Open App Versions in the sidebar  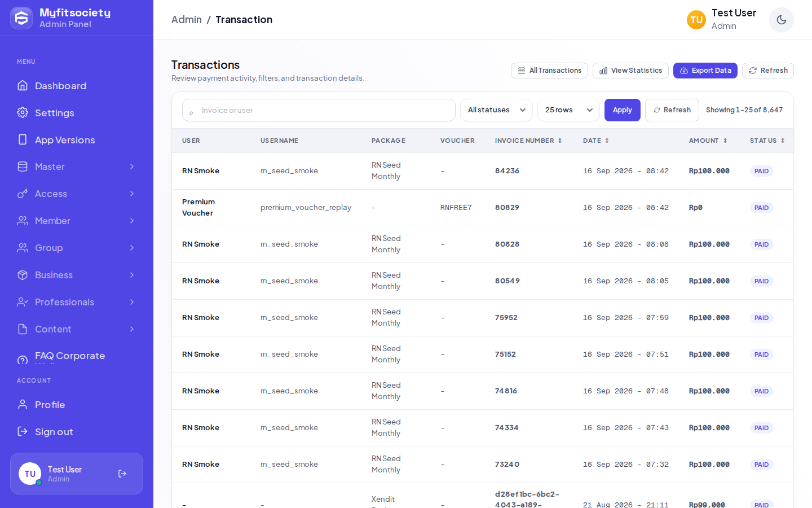77,140
